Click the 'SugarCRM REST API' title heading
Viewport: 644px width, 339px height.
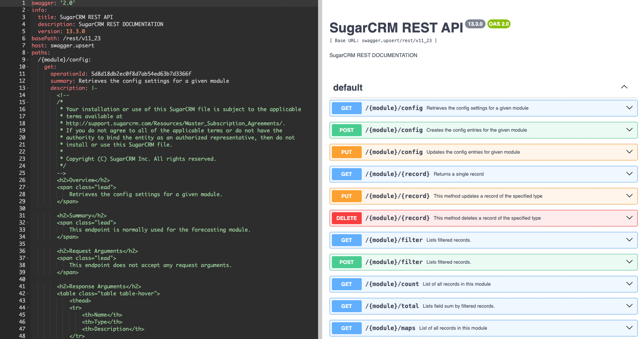coord(396,28)
